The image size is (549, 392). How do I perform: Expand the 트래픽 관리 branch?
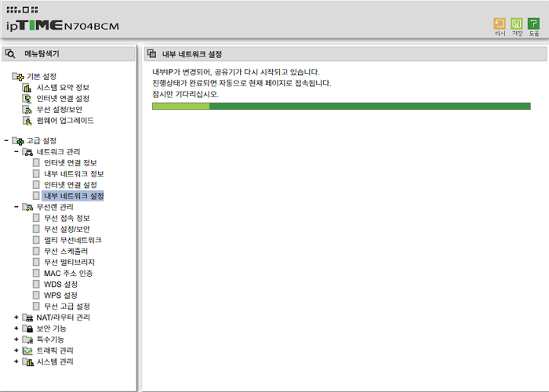click(16, 350)
